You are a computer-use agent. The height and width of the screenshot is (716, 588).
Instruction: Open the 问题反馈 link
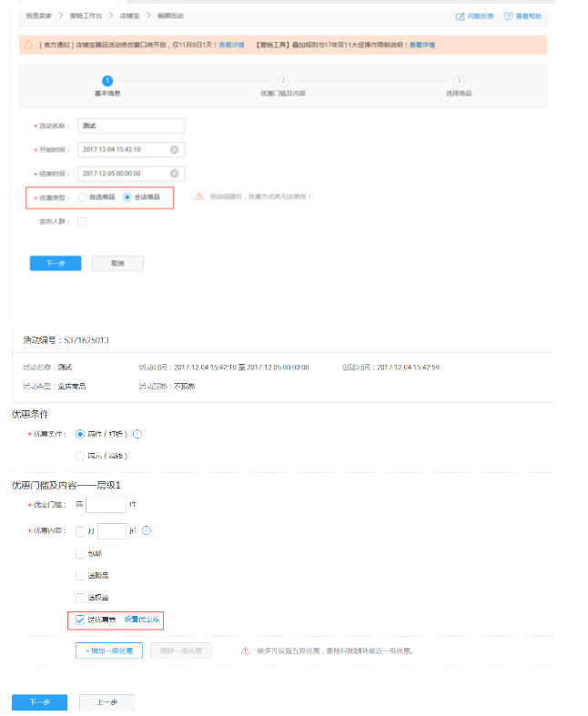click(x=481, y=16)
